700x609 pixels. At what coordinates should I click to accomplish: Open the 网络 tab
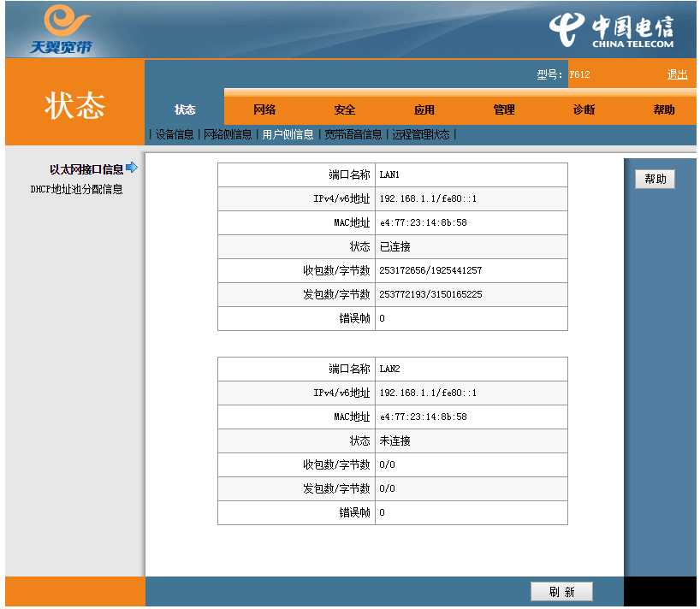coord(264,109)
